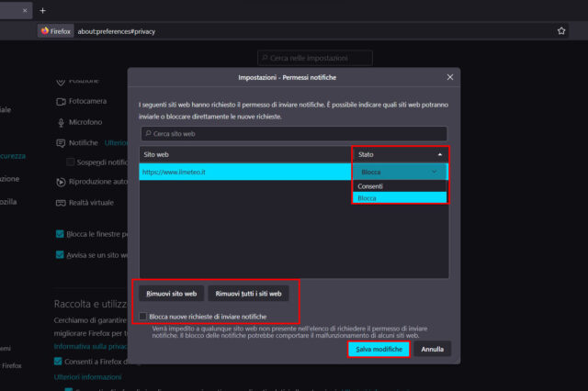The width and height of the screenshot is (588, 391).
Task: Click Rimuovi tutti i siti web
Action: [x=249, y=294]
